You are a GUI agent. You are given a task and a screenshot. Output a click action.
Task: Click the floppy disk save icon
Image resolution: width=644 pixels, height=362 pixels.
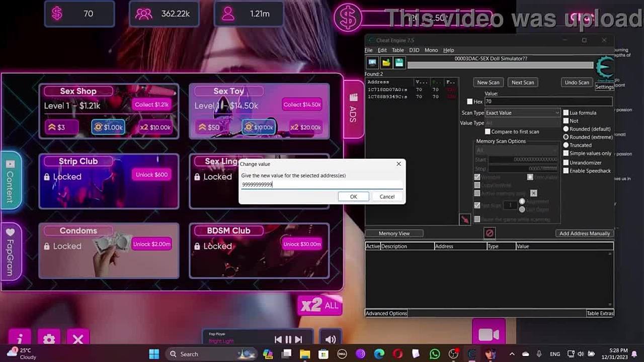pos(399,62)
